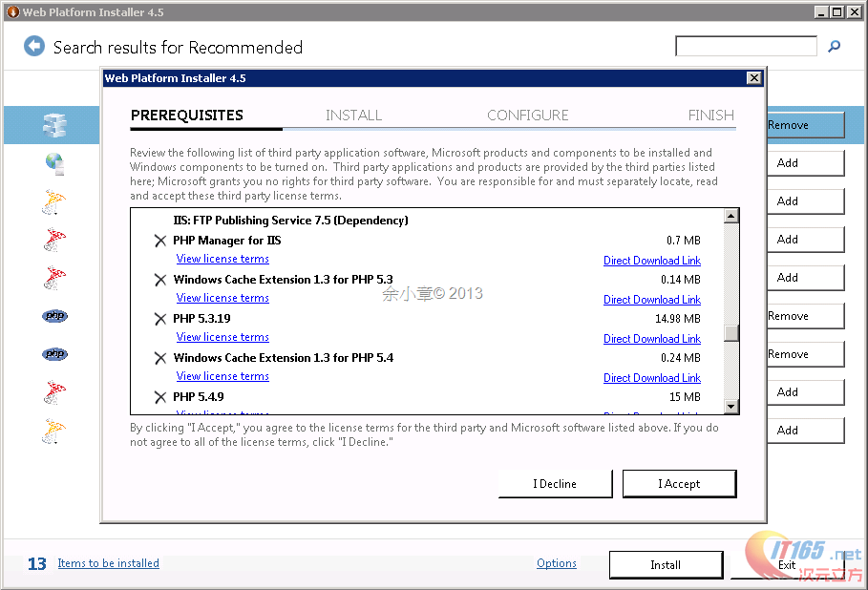Select the second PHP logo icon in sidebar

pos(54,354)
